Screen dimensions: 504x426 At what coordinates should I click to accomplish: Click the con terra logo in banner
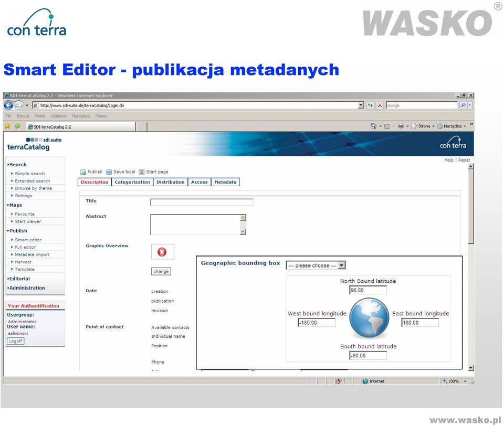[453, 143]
